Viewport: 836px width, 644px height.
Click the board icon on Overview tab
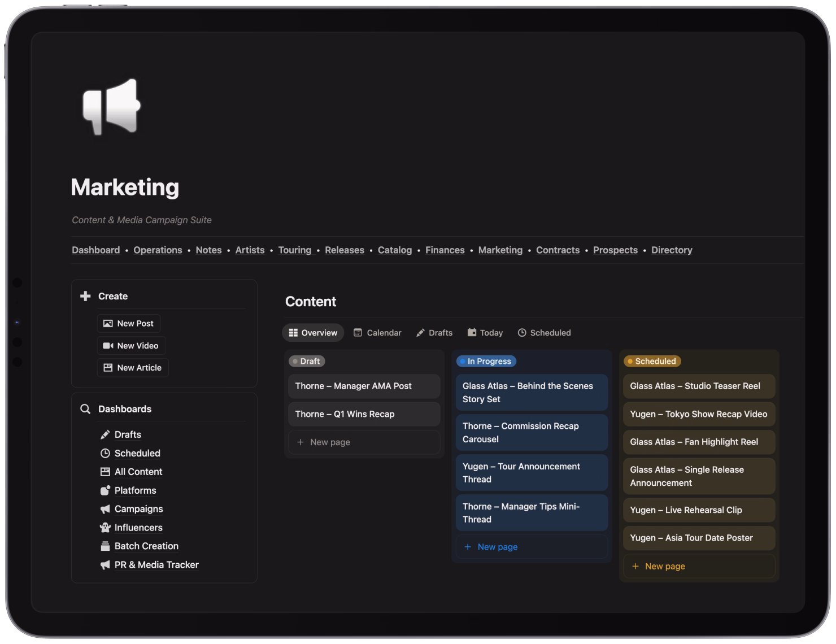pyautogui.click(x=293, y=333)
